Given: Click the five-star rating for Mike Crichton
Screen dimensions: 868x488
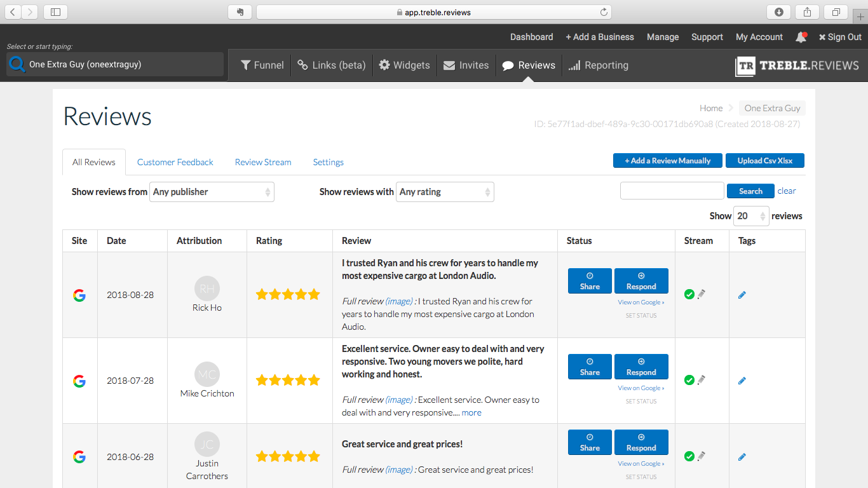Looking at the screenshot, I should tap(288, 381).
